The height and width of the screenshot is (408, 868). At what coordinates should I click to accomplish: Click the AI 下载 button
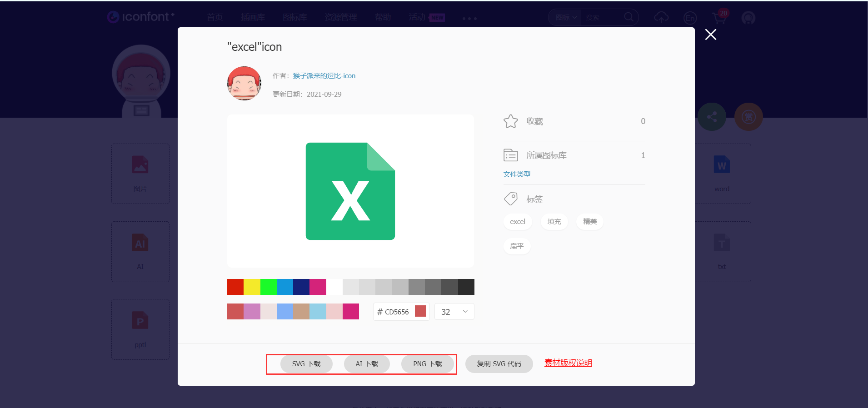pyautogui.click(x=367, y=364)
